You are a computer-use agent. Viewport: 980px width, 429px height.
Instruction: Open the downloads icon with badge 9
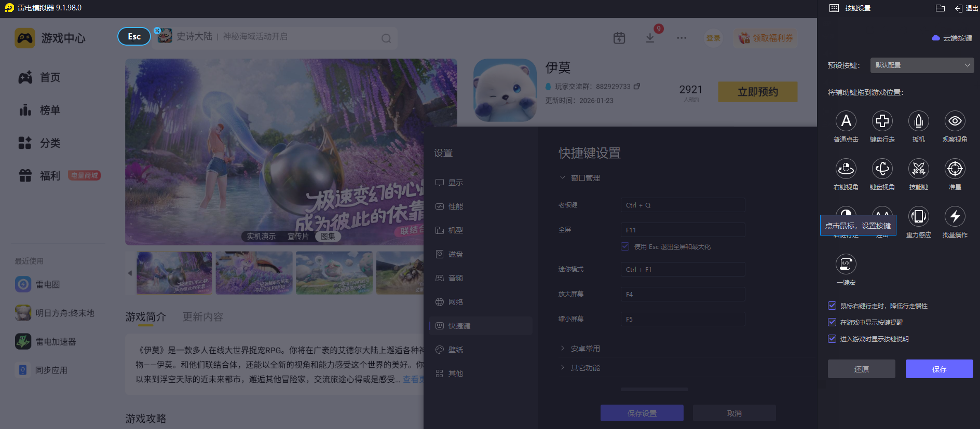[650, 38]
